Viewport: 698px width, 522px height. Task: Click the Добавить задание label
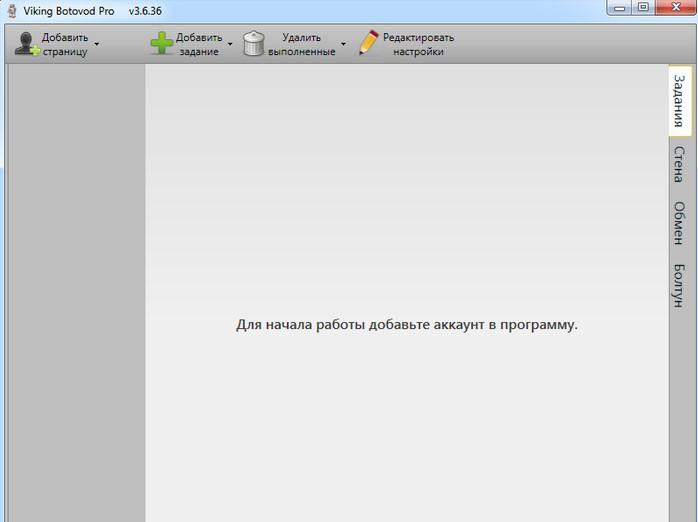point(199,45)
